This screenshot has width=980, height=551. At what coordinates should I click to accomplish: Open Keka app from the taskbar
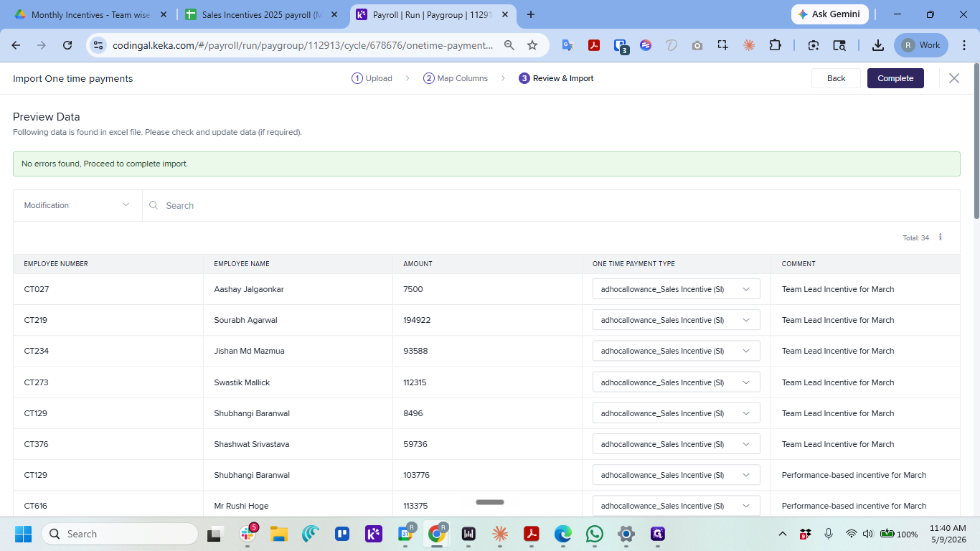374,534
